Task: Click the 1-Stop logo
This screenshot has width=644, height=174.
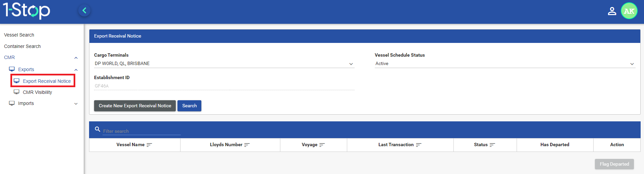Action: point(27,10)
